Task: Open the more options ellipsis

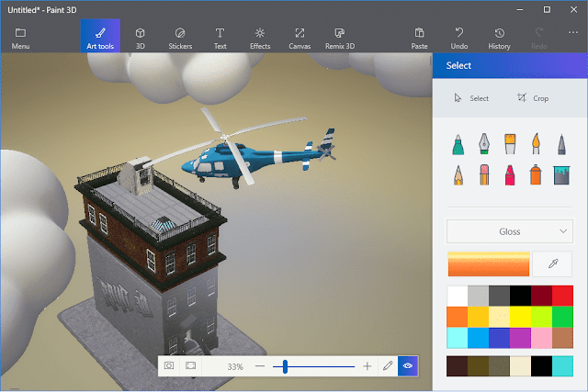Action: pos(572,33)
